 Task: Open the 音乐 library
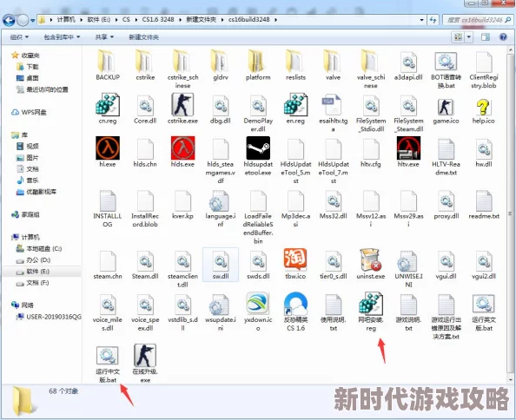tap(28, 180)
